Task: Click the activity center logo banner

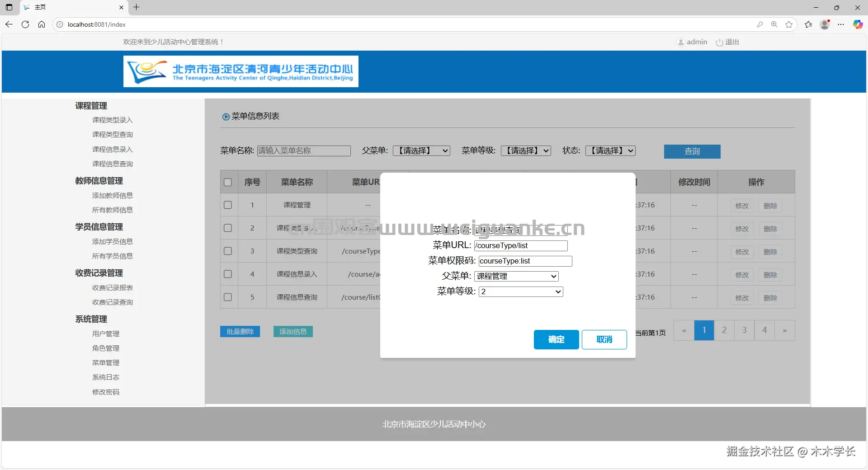Action: (241, 71)
